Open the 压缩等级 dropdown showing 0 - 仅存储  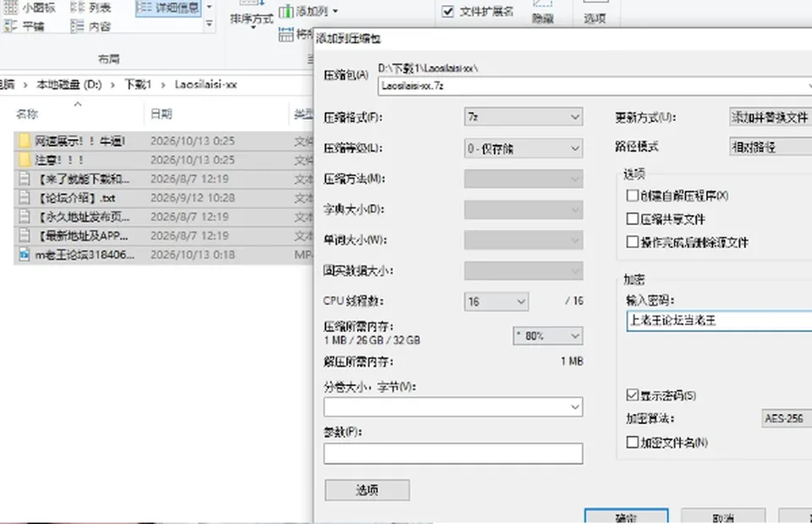(x=523, y=148)
